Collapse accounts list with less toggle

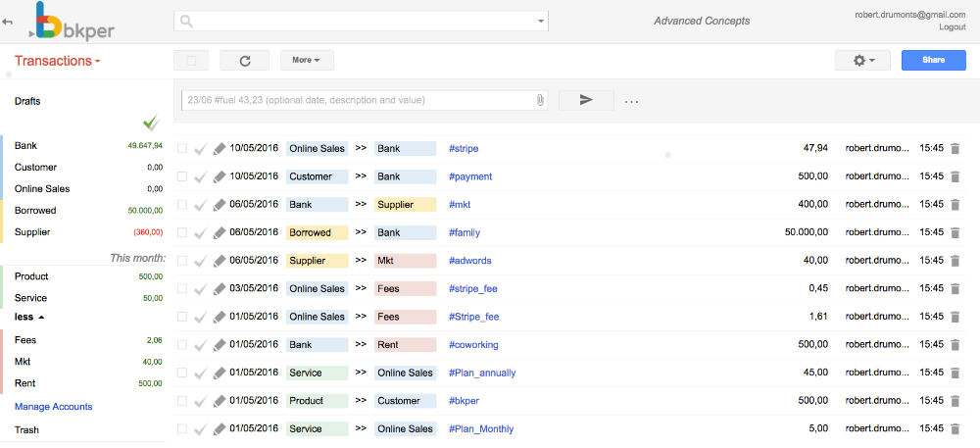click(29, 317)
